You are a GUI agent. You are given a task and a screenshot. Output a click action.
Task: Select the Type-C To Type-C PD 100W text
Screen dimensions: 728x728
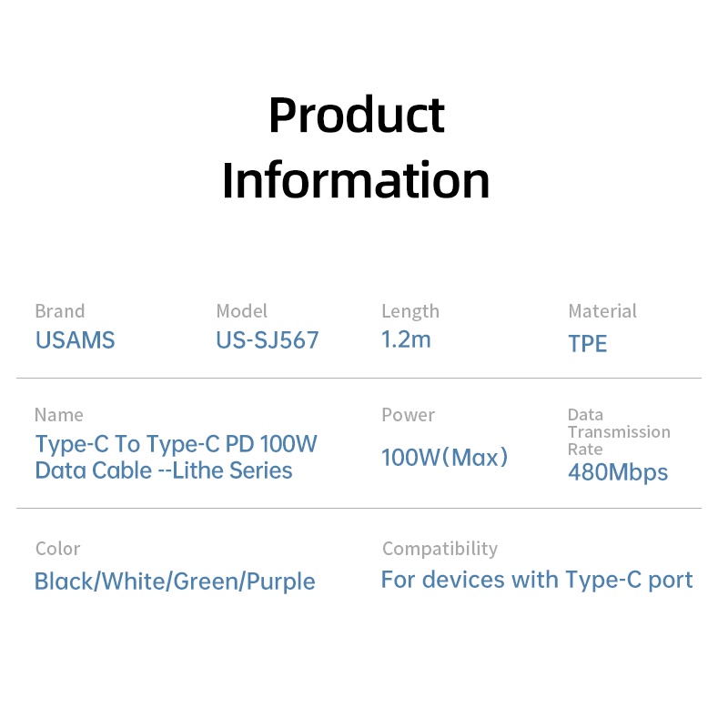pos(177,445)
